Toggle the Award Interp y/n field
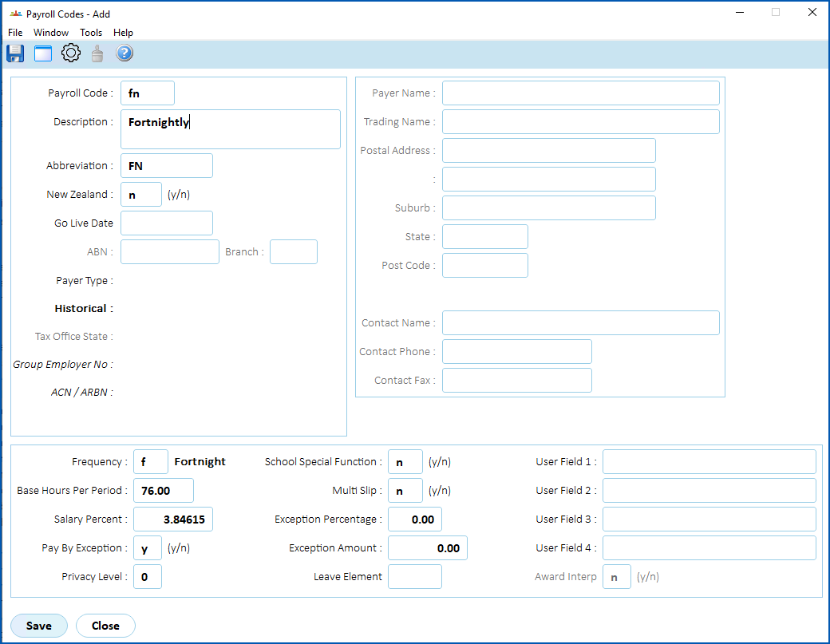This screenshot has height=644, width=830. (x=617, y=577)
